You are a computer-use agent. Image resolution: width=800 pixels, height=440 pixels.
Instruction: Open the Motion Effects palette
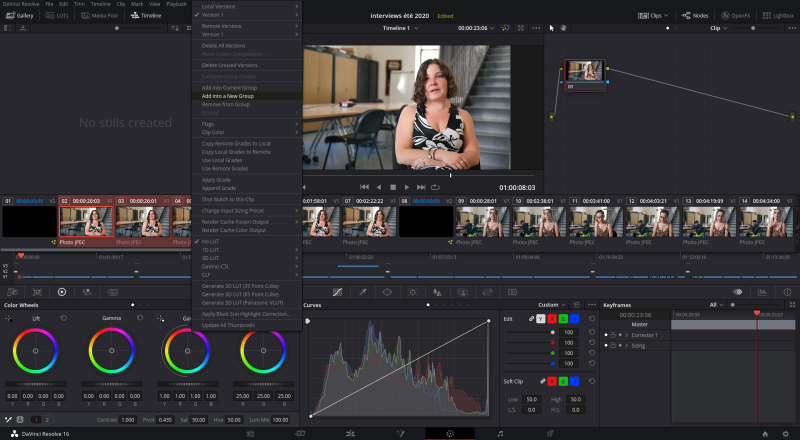click(112, 292)
